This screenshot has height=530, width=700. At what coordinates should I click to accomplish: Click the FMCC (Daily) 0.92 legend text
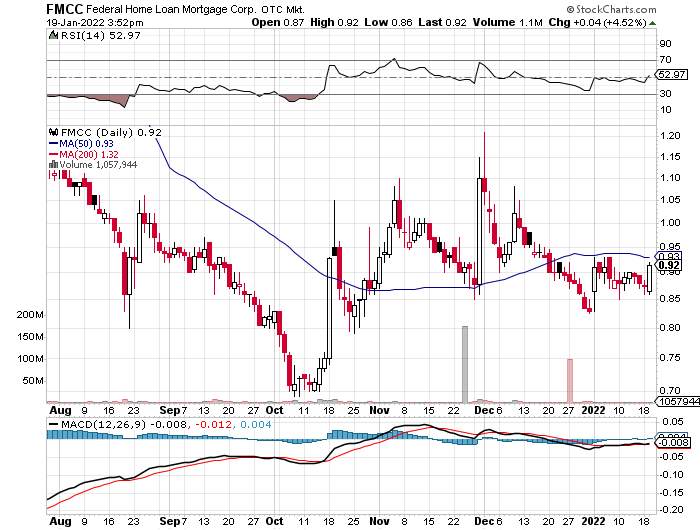111,132
